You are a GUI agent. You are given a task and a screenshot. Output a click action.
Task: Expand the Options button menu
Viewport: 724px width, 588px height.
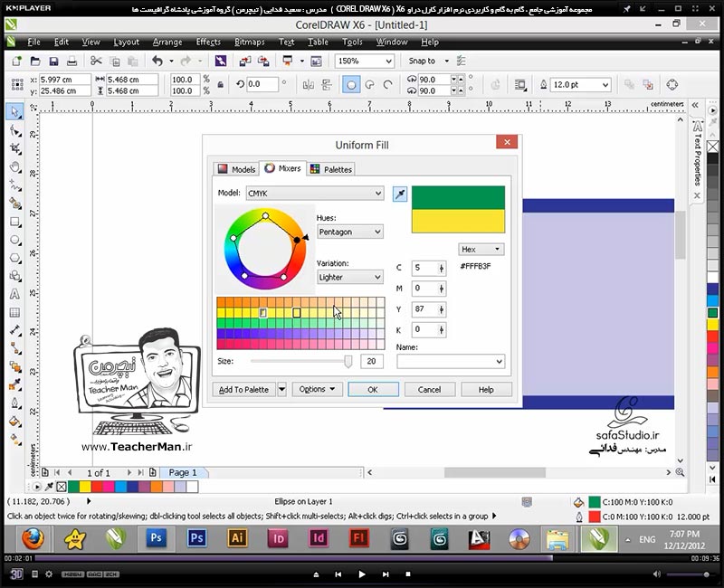pos(317,389)
